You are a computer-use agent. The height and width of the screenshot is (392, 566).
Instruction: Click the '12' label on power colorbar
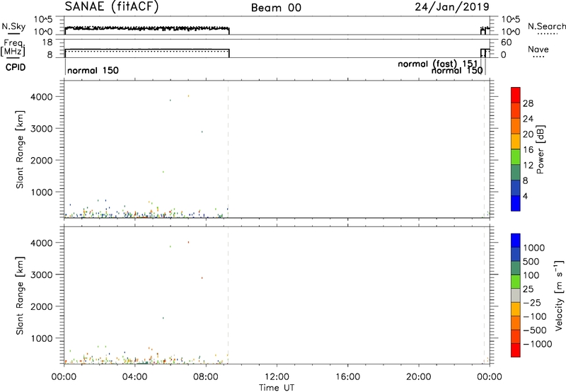(528, 166)
